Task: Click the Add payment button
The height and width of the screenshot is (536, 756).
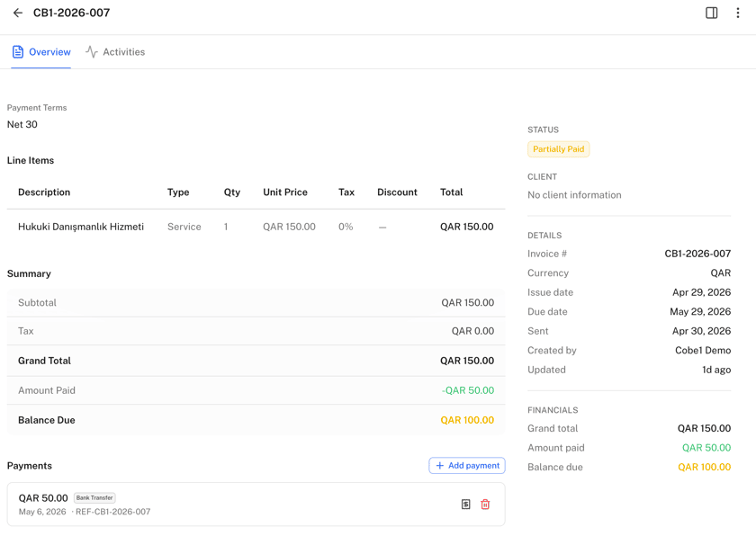Action: (467, 466)
